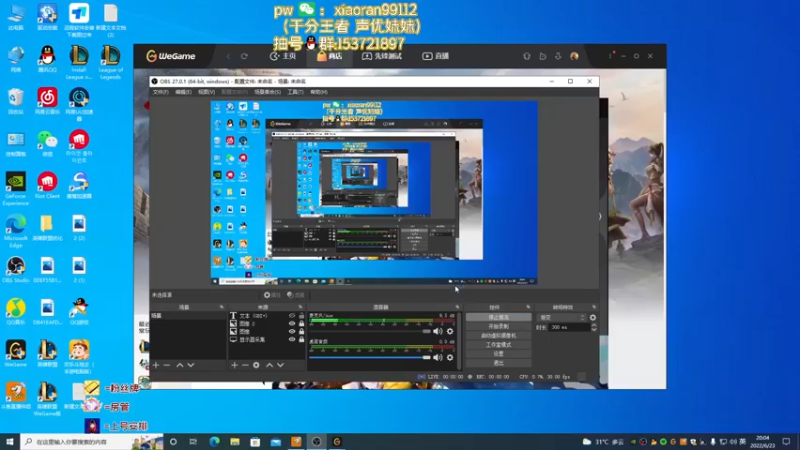This screenshot has width=800, height=450.
Task: Click 滤镜 filters button above sources
Action: (x=296, y=295)
